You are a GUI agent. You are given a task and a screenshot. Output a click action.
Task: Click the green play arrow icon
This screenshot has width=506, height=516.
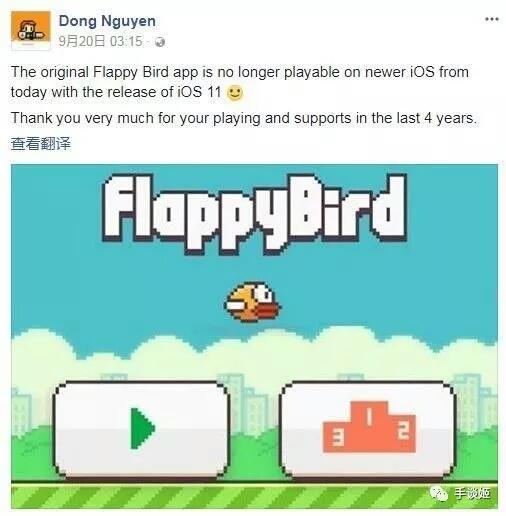click(143, 428)
